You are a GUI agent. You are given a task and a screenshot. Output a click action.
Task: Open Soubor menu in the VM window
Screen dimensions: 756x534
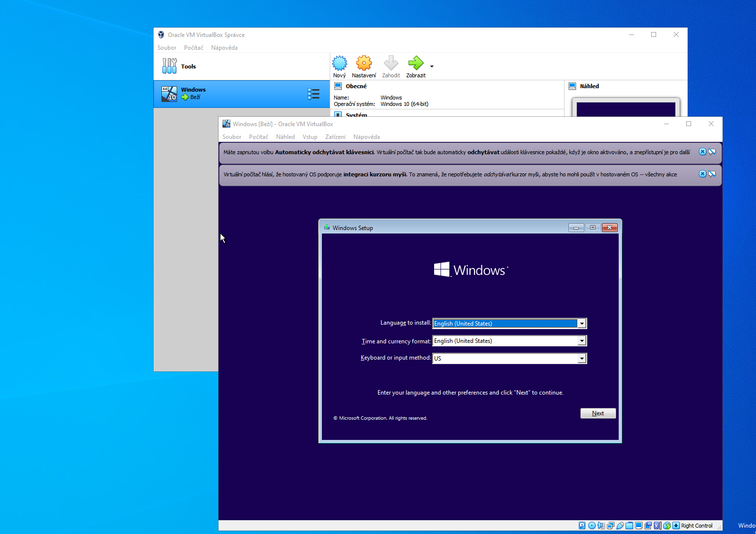[x=232, y=137]
